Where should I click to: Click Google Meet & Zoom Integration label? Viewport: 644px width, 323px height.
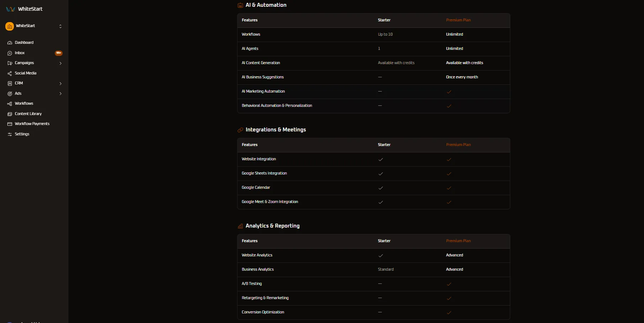[270, 202]
